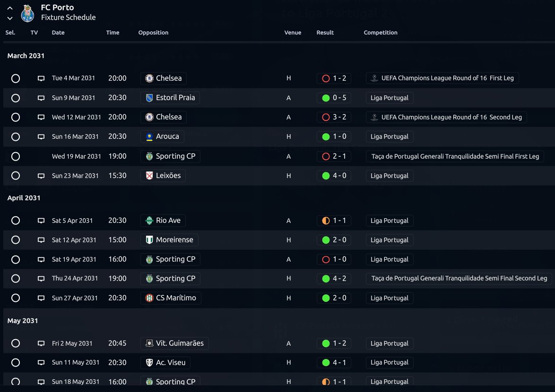The height and width of the screenshot is (392, 555).
Task: Click the green win indicator for the Ac. Viseu match
Action: point(326,363)
